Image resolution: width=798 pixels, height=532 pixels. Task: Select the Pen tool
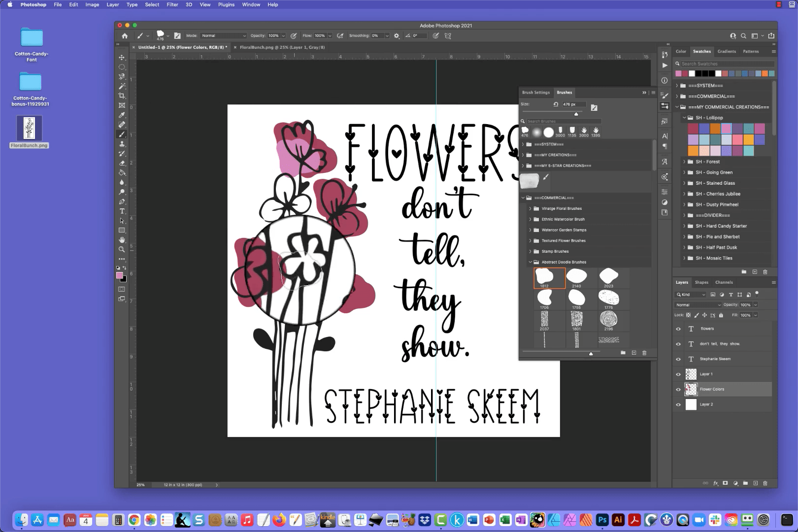pos(122,201)
